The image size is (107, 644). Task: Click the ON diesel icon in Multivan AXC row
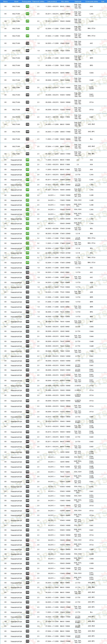(27, 43)
